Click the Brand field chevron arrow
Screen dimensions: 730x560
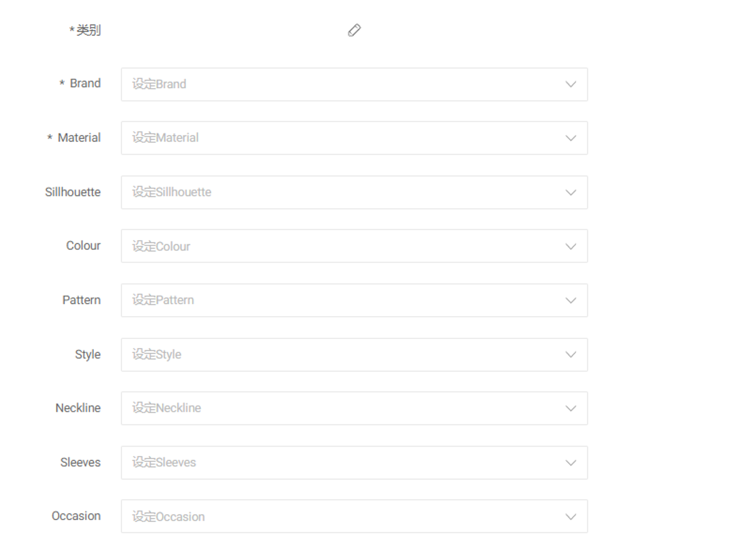pos(570,84)
